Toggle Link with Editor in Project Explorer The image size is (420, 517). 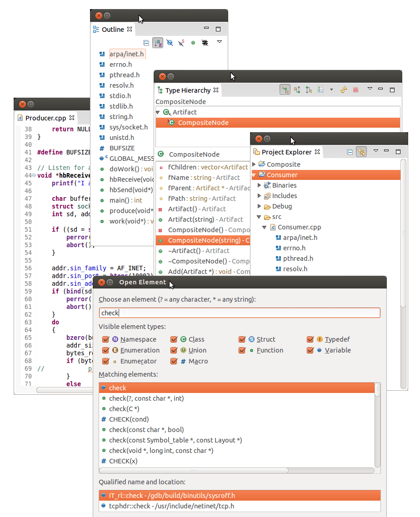(361, 152)
